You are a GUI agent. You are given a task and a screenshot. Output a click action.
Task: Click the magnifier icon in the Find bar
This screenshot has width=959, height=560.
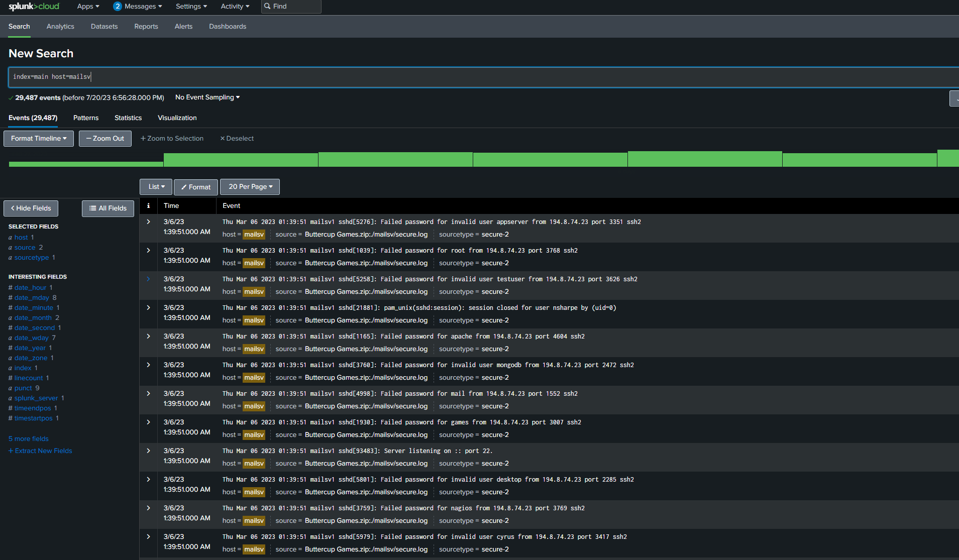pos(267,6)
